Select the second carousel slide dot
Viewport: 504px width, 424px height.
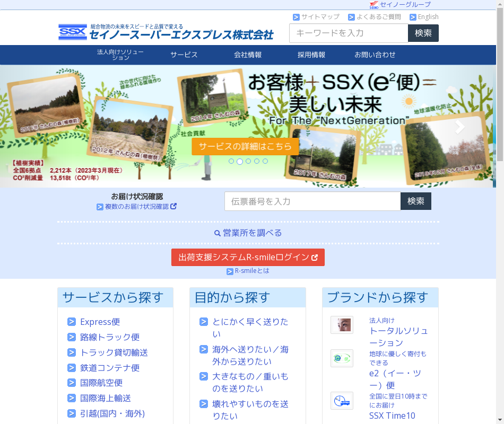240,162
